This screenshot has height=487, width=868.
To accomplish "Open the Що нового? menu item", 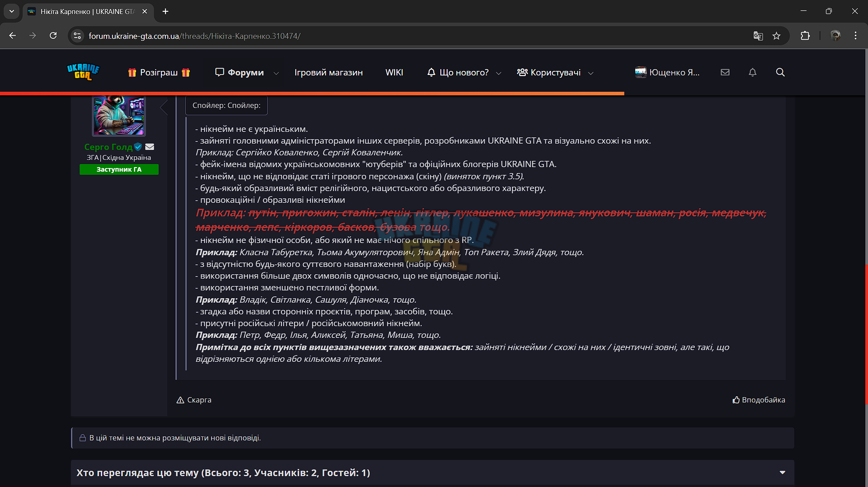I will 458,72.
